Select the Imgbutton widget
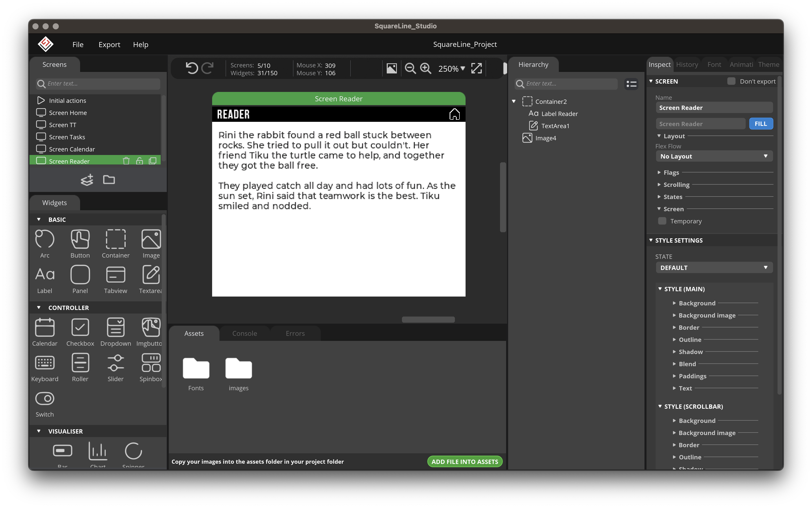The width and height of the screenshot is (812, 508). pos(149,332)
